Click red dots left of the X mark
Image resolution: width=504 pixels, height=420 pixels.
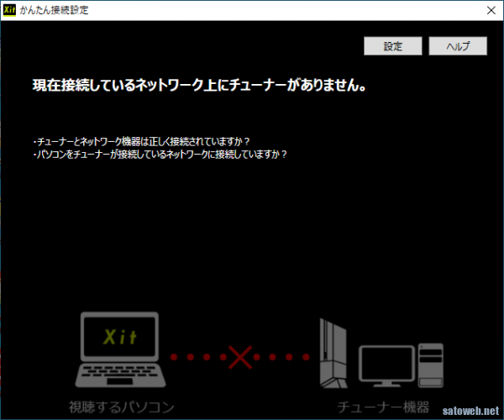pos(195,358)
